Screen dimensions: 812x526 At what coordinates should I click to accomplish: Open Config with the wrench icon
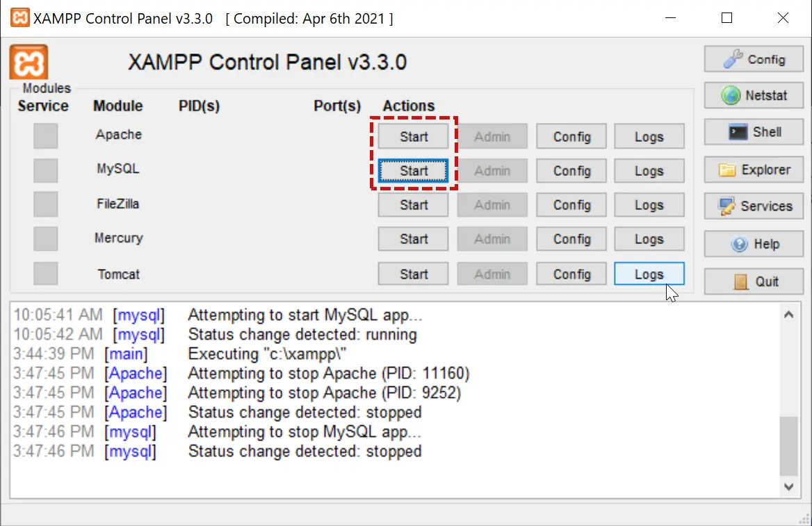tap(754, 60)
